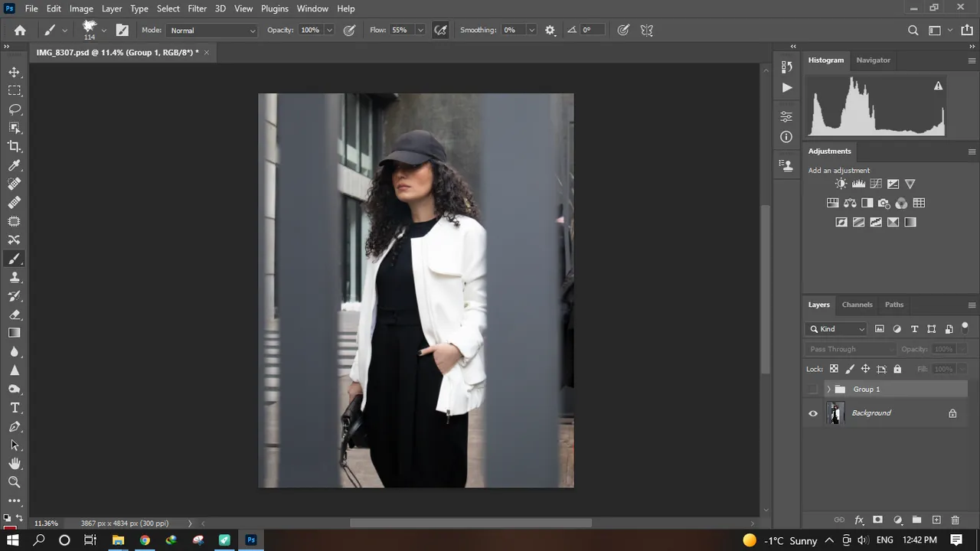Show the Group 1 layer
Image resolution: width=980 pixels, height=551 pixels.
click(813, 390)
